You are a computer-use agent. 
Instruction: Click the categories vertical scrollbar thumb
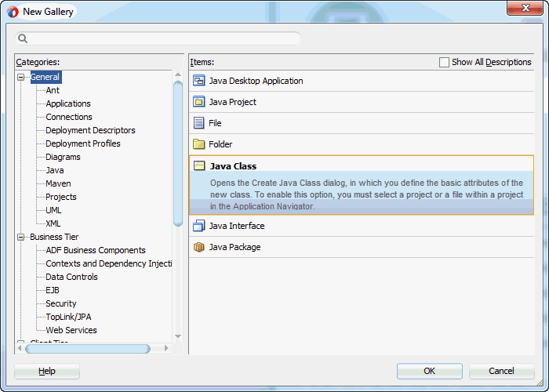click(178, 154)
